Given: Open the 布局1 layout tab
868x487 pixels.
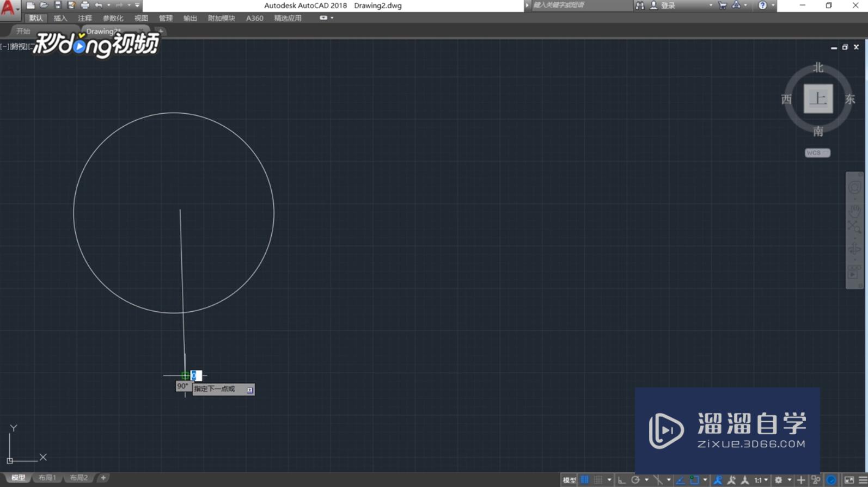Looking at the screenshot, I should (x=47, y=478).
